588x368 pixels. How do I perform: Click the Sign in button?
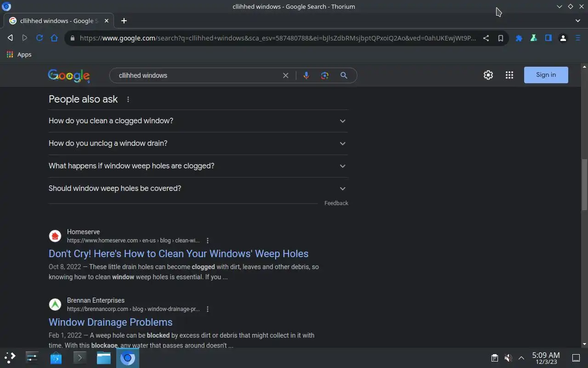click(x=546, y=75)
